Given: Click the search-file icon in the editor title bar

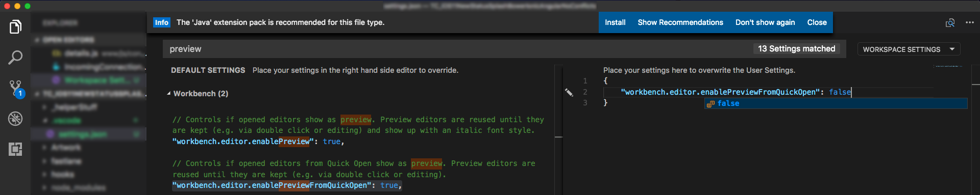Looking at the screenshot, I should pyautogui.click(x=950, y=23).
